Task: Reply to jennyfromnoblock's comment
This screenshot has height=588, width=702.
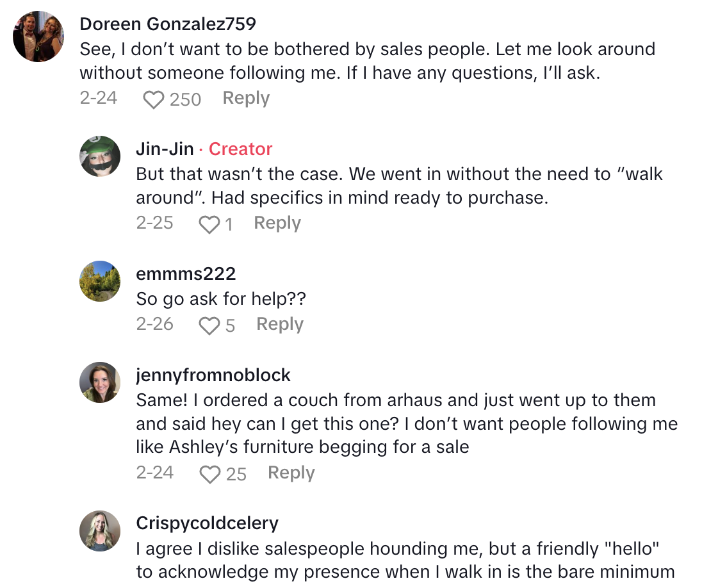Action: point(291,473)
